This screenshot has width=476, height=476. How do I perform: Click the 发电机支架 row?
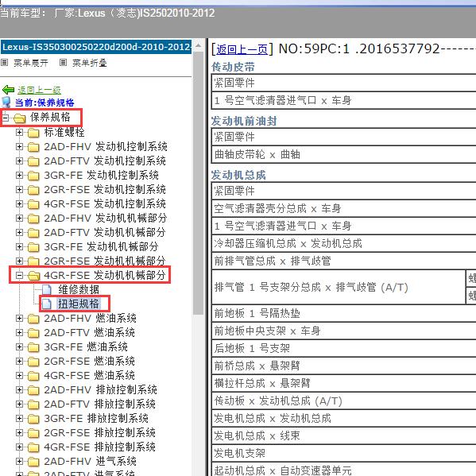click(343, 454)
